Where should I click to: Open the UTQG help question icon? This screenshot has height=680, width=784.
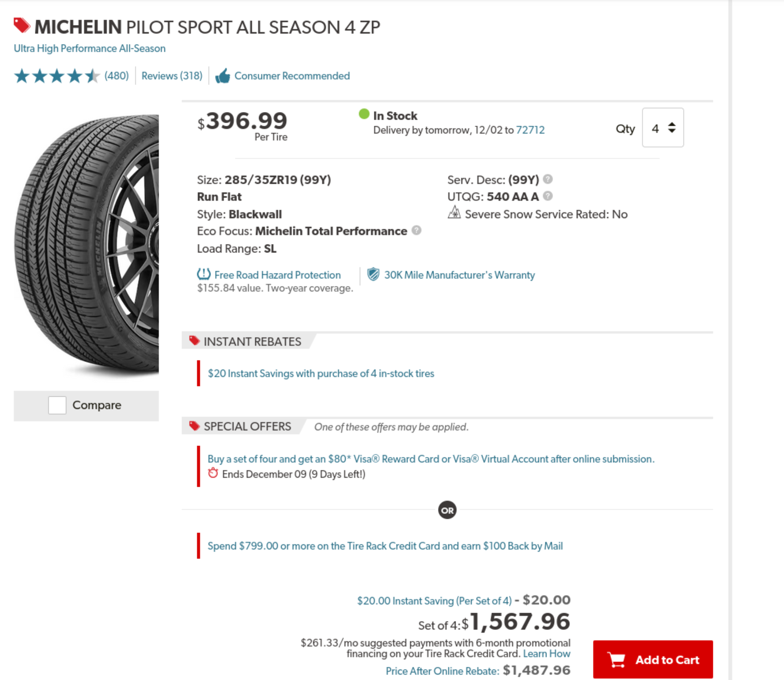[x=548, y=196]
